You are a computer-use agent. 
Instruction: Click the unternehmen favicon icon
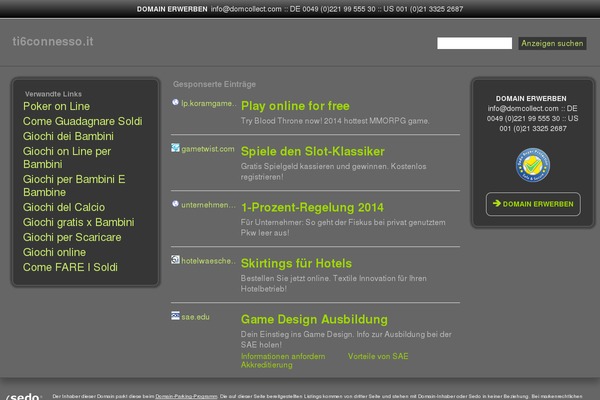coord(175,204)
